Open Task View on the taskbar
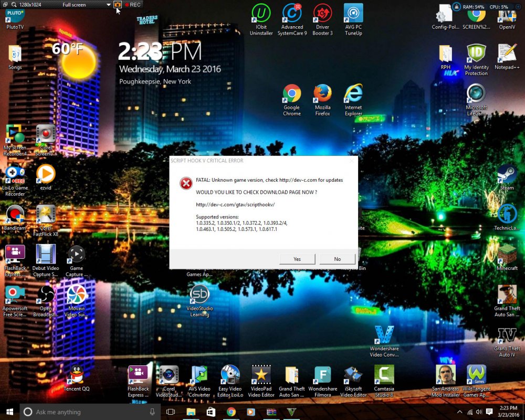 click(171, 412)
